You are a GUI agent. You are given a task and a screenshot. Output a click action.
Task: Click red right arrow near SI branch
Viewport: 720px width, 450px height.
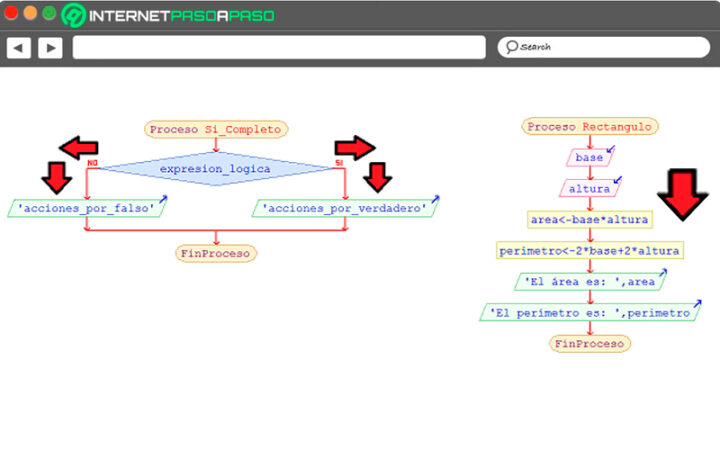point(354,148)
